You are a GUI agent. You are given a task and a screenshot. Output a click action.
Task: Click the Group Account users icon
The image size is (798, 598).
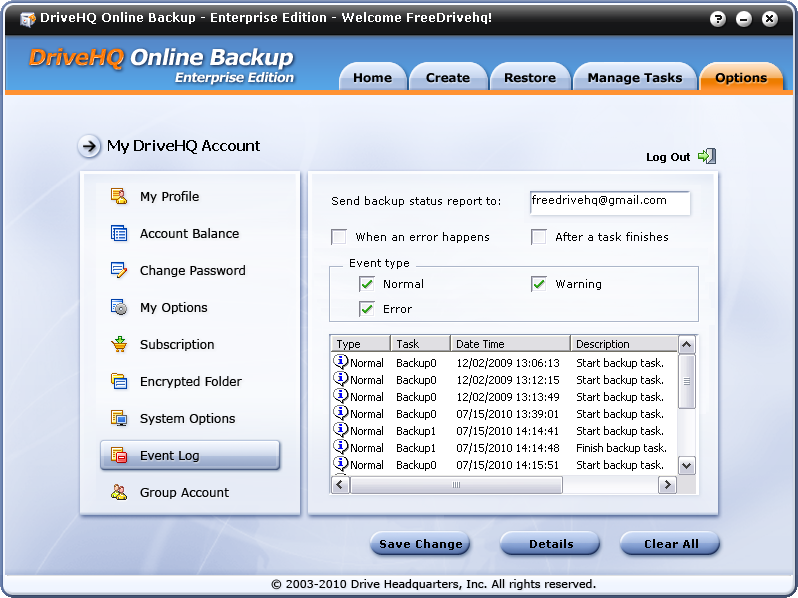point(119,492)
